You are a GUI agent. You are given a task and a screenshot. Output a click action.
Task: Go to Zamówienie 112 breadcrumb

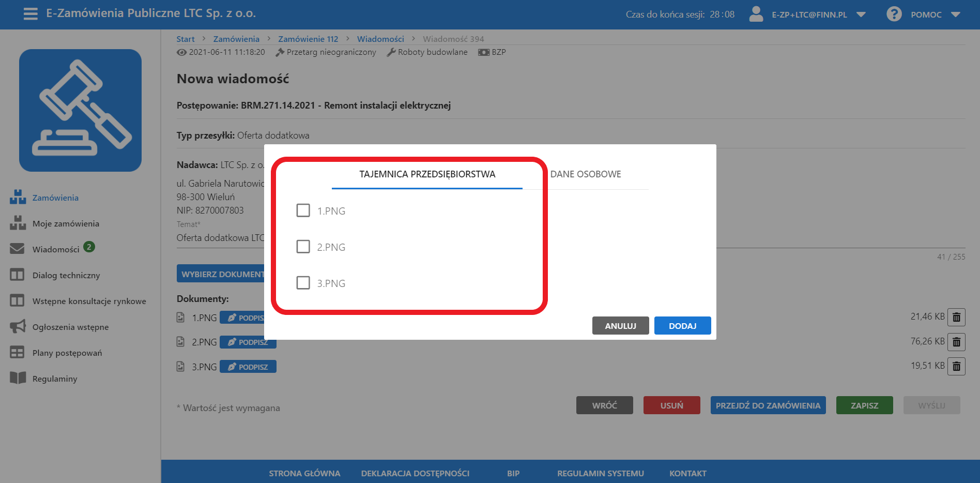coord(308,39)
